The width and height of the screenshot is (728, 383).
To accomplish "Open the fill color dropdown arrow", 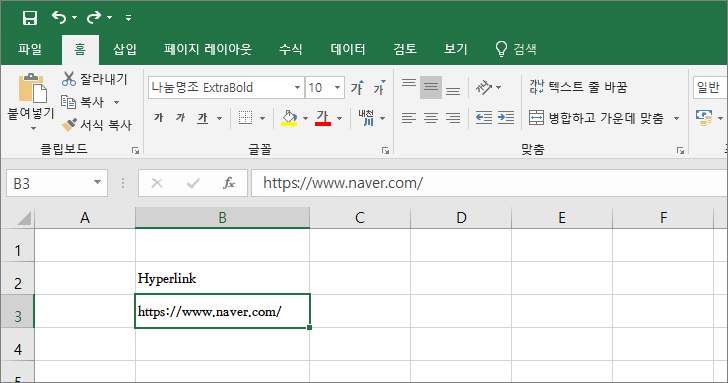I will (x=305, y=119).
